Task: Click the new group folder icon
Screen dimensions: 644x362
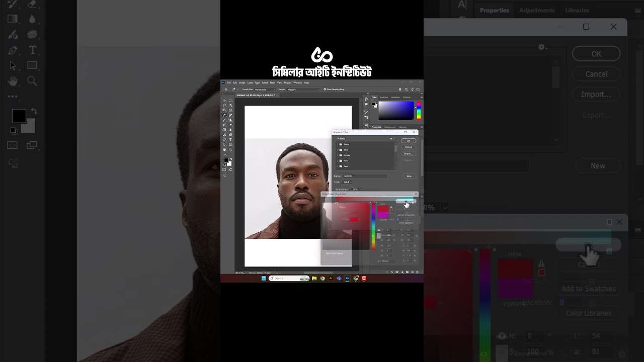Action: point(407,272)
